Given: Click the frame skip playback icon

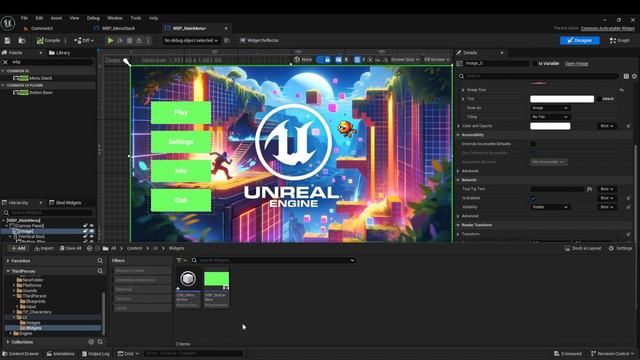Looking at the screenshot, I should (x=120, y=40).
